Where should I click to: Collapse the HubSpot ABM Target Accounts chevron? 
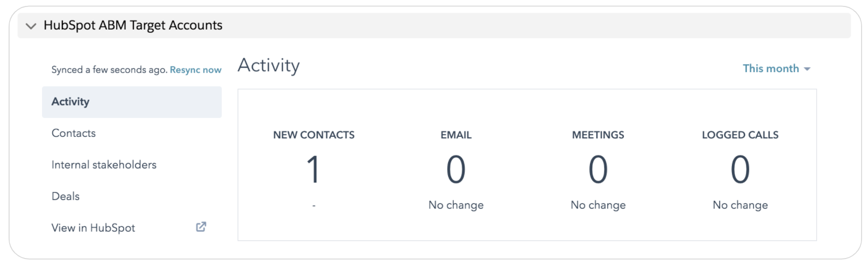pos(31,26)
